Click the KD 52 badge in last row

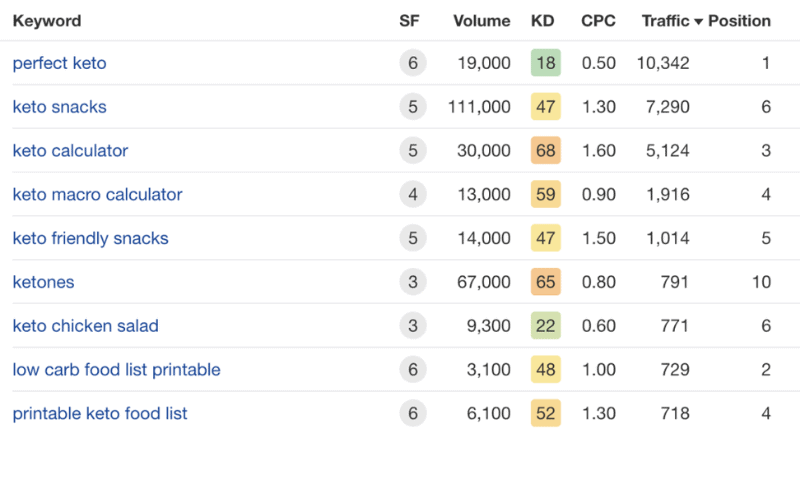pos(545,413)
